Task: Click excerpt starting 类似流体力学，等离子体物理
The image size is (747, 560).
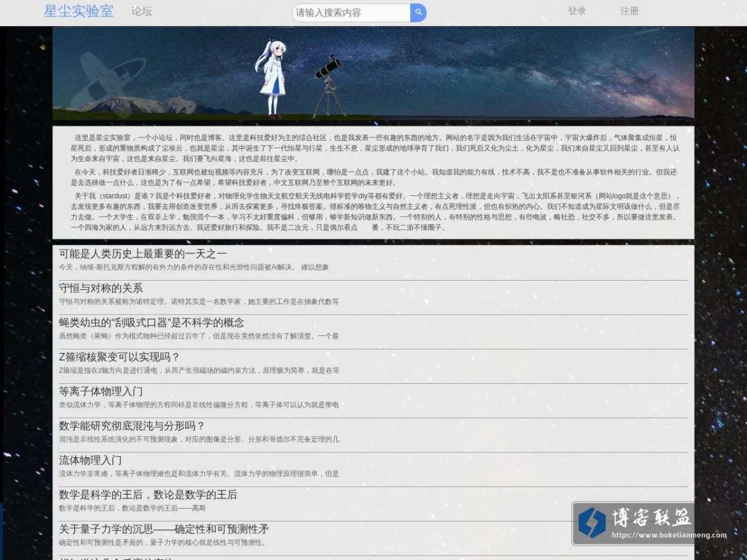Action: pos(199,405)
